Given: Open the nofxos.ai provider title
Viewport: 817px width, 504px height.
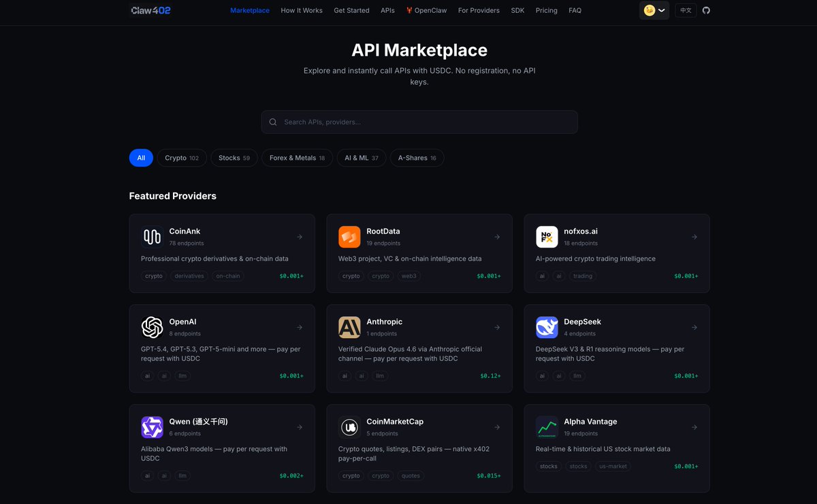Looking at the screenshot, I should coord(581,231).
